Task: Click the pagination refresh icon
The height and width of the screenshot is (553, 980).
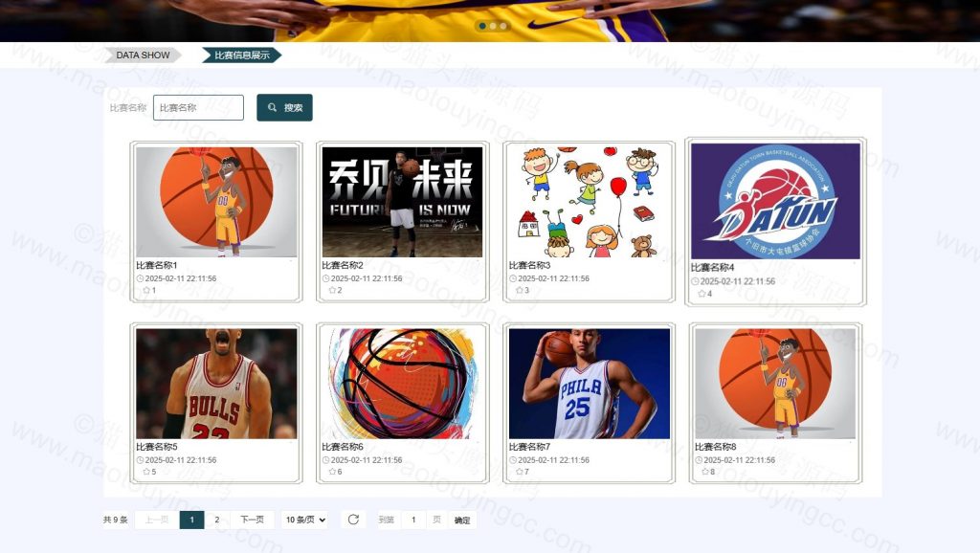Action: 353,520
